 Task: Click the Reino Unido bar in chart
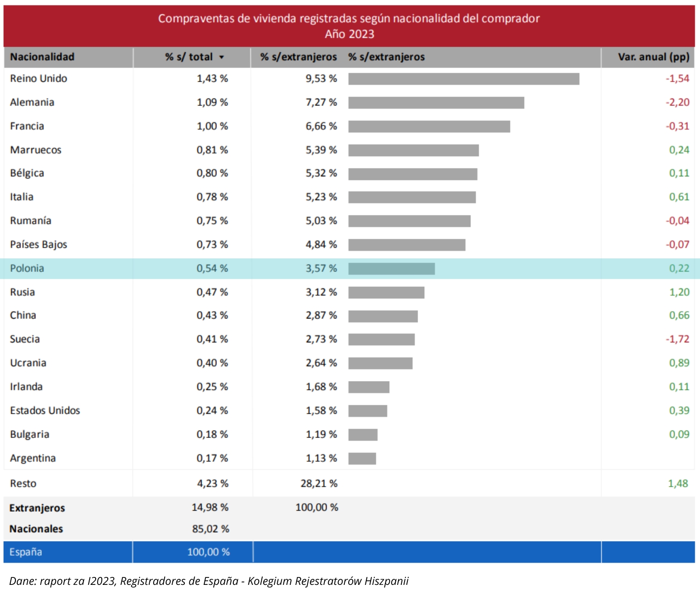[463, 79]
